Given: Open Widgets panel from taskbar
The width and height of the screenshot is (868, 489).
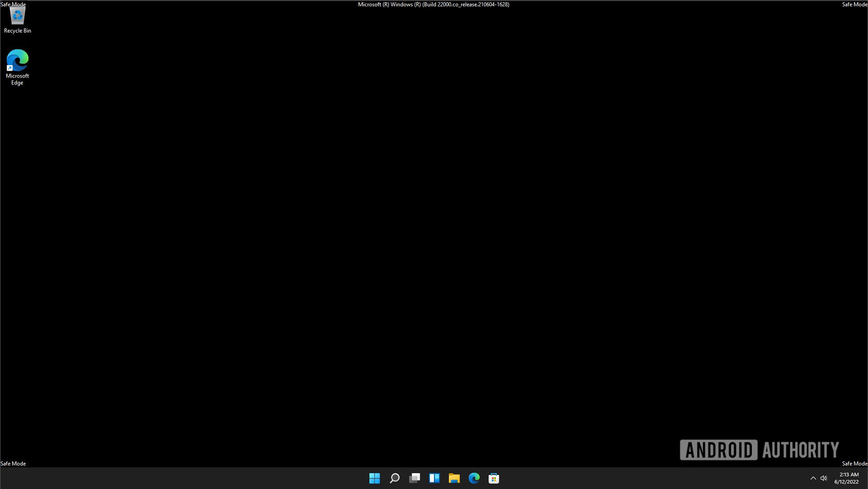Looking at the screenshot, I should tap(434, 478).
